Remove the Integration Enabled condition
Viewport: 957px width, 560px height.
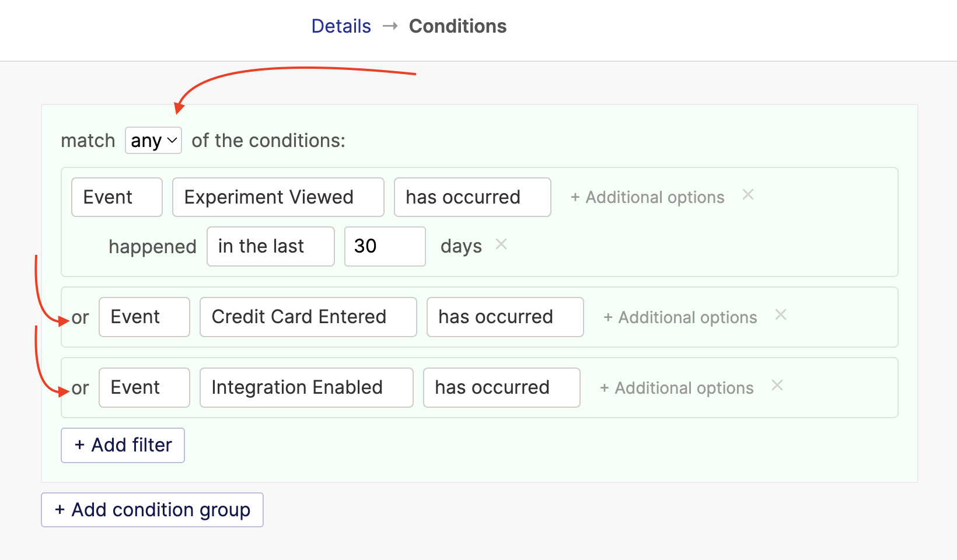click(x=777, y=386)
